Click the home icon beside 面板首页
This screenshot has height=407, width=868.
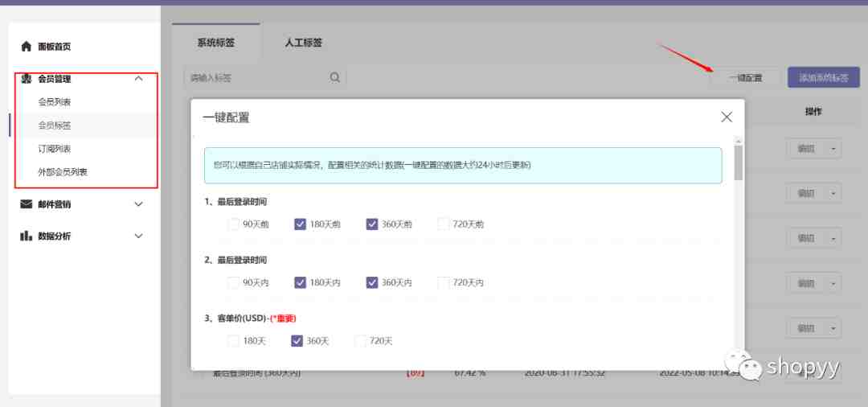point(27,47)
